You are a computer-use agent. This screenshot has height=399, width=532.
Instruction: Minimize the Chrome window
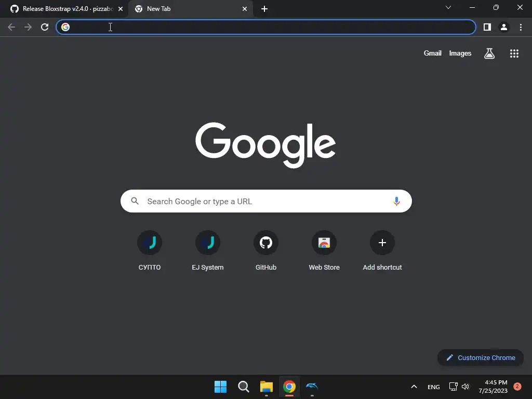(x=472, y=7)
